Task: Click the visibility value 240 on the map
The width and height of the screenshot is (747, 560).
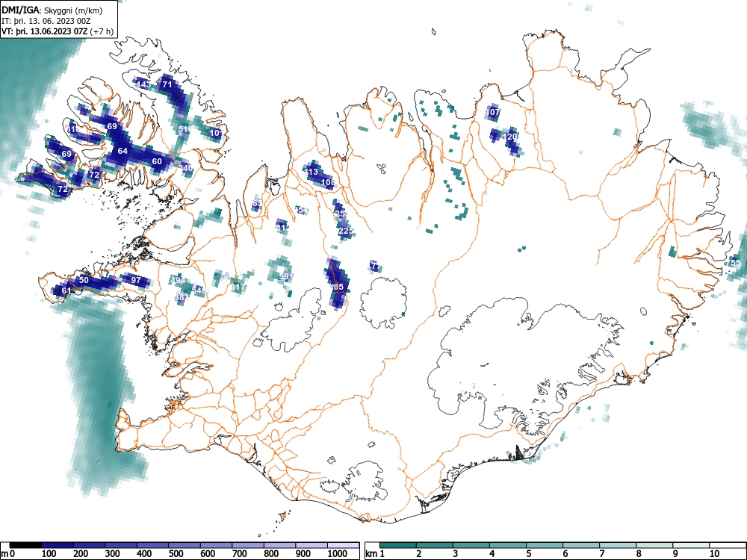Action: coord(186,168)
